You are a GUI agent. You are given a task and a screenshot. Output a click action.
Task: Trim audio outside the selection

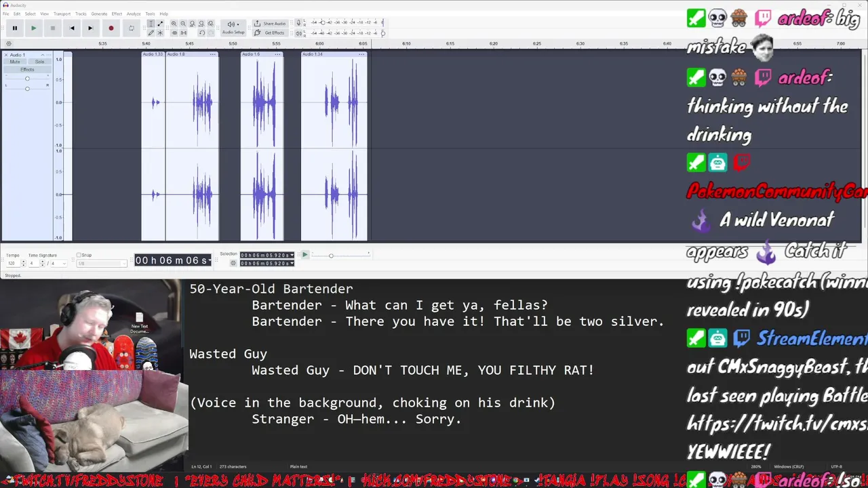click(174, 33)
